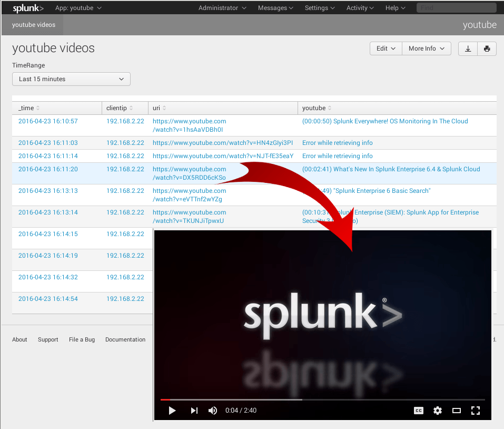This screenshot has width=504, height=429.
Task: Toggle closed captions CC button
Action: pos(419,411)
